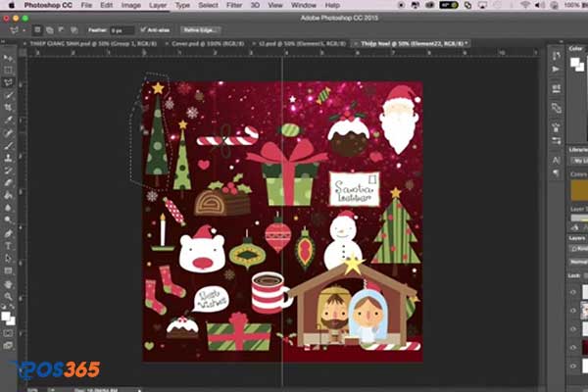The width and height of the screenshot is (588, 392).
Task: Choose Intersect with Selection mode
Action: pyautogui.click(x=73, y=30)
